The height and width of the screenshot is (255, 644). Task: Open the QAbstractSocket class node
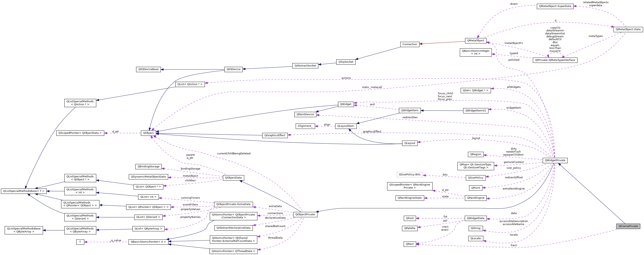tap(305, 66)
